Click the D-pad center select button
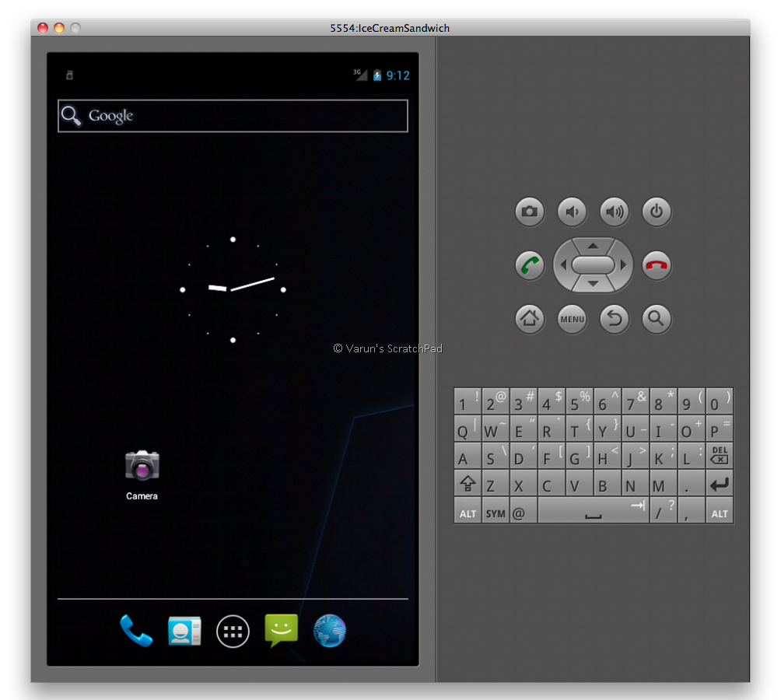 coord(593,265)
